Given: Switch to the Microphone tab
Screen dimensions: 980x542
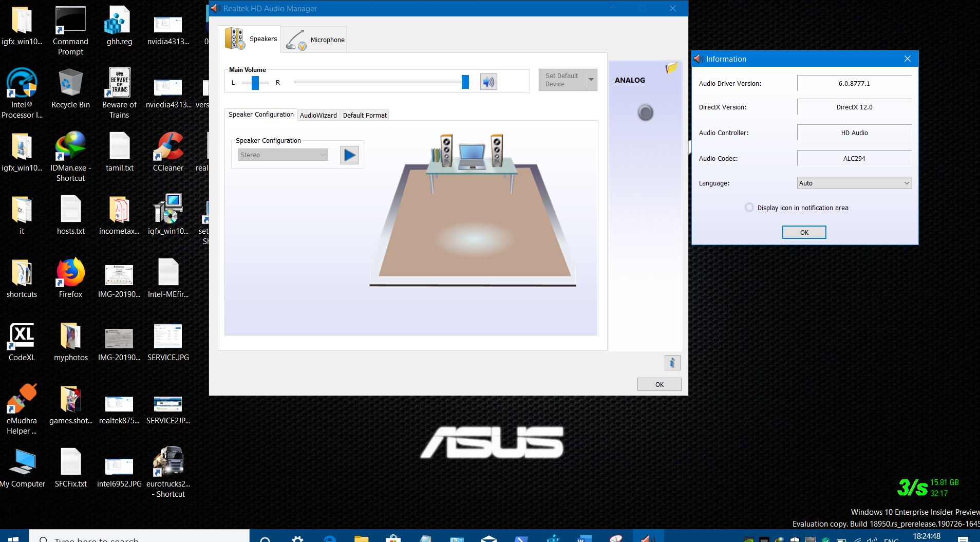Looking at the screenshot, I should [314, 40].
